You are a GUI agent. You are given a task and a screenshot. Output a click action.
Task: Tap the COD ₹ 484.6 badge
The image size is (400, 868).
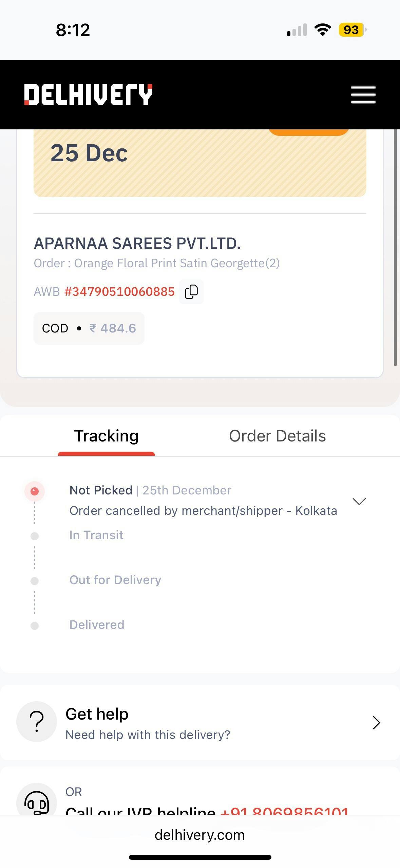coord(89,328)
